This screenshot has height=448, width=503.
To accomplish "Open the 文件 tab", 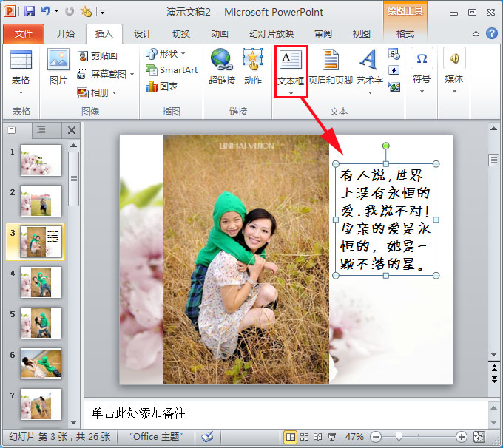I will point(24,34).
